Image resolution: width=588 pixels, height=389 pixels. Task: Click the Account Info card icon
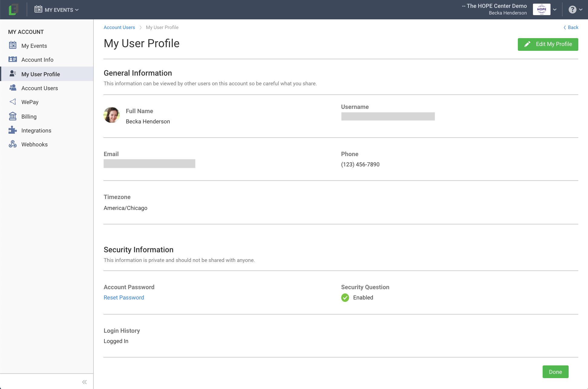[x=13, y=59]
